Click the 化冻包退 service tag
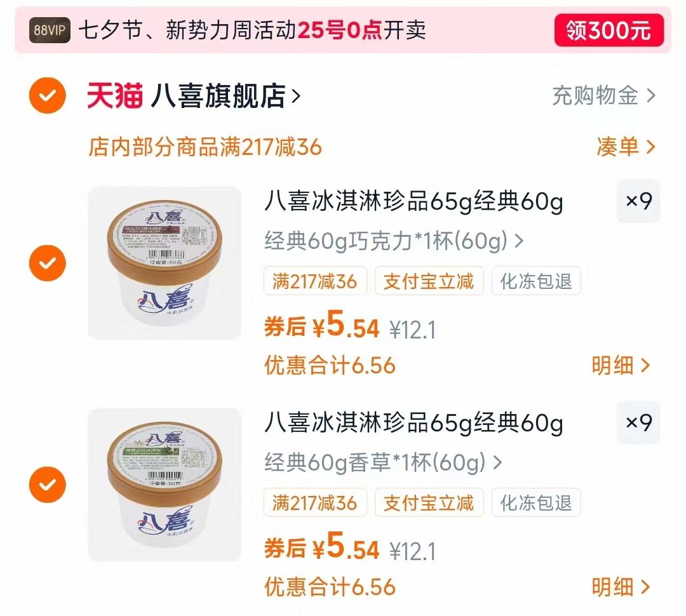Image resolution: width=686 pixels, height=616 pixels. 535,281
